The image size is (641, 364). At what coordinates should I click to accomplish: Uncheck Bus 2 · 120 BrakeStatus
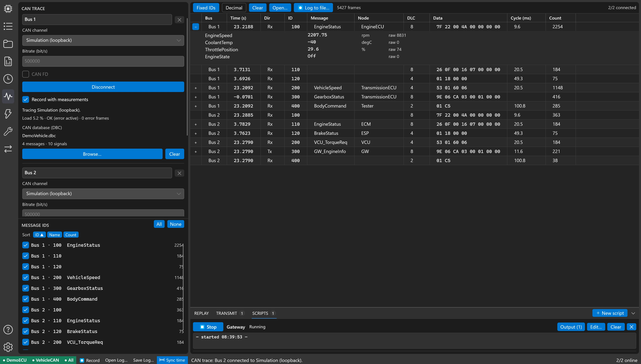[x=25, y=331]
